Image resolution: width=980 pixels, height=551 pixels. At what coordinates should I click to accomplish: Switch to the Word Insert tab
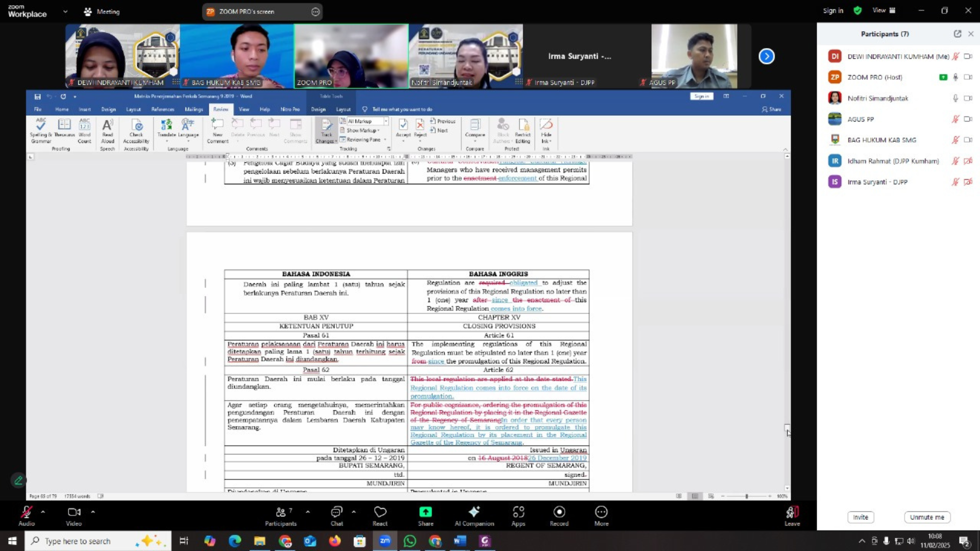(85, 109)
